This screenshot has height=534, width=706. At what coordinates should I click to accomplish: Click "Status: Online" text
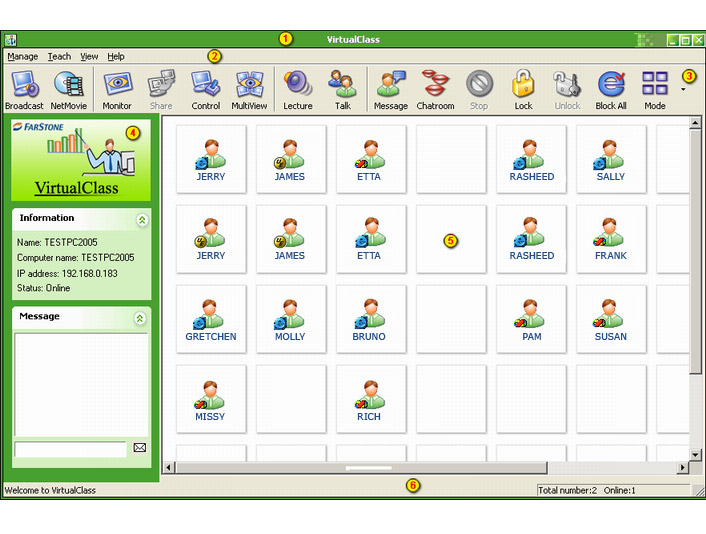tap(43, 288)
